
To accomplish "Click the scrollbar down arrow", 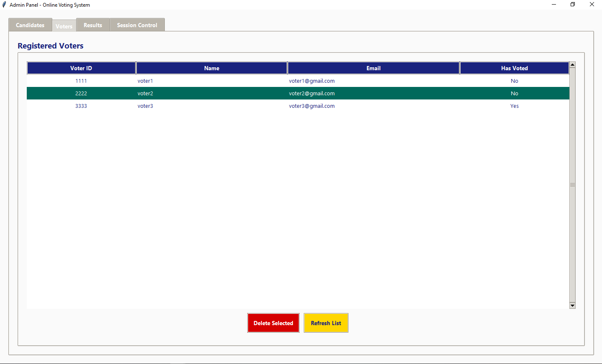I will pos(572,305).
